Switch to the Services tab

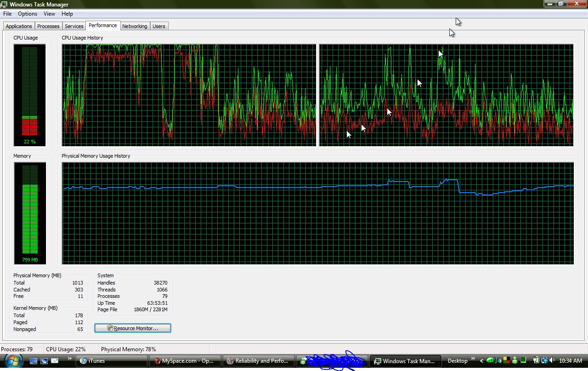pos(74,26)
